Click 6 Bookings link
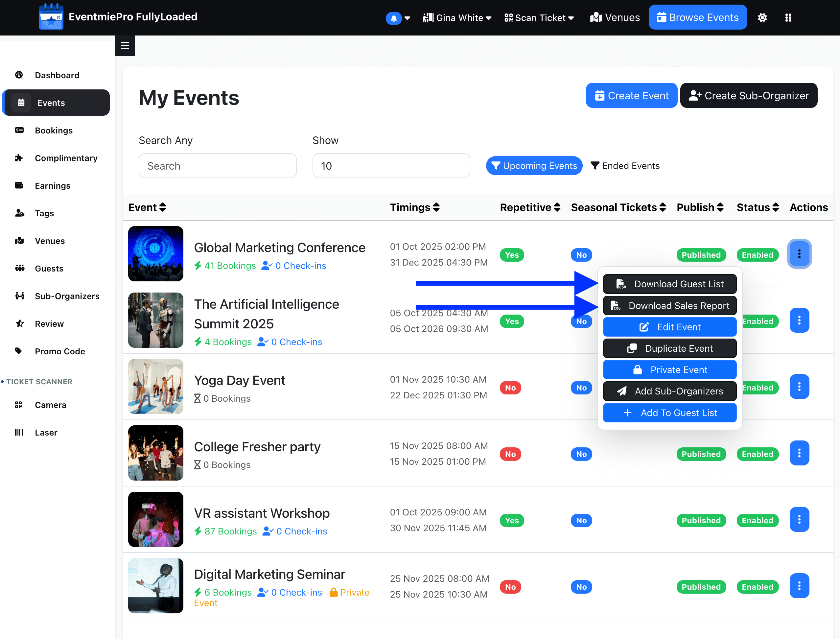This screenshot has width=840, height=639. (223, 592)
